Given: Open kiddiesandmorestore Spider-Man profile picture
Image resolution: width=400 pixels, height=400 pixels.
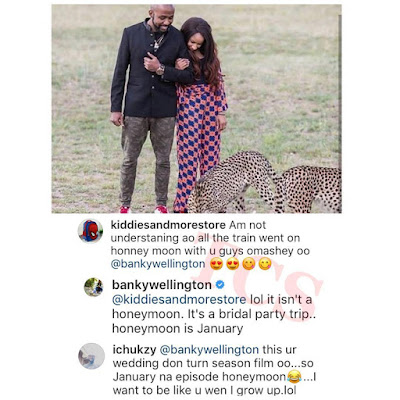Looking at the screenshot, I should coord(90,231).
